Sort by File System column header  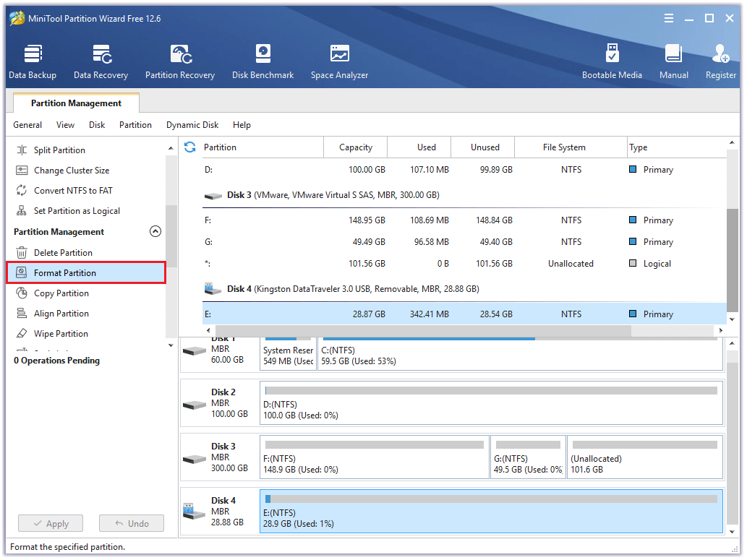(571, 147)
